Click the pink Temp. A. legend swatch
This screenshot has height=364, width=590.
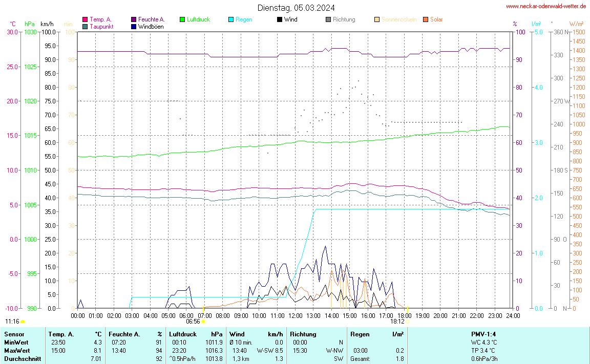tap(85, 19)
